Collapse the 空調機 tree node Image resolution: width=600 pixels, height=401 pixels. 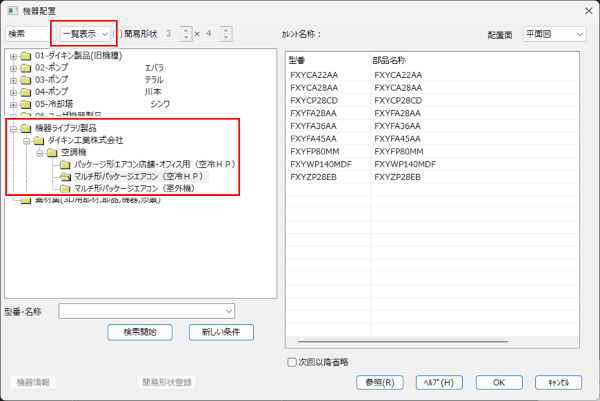39,153
